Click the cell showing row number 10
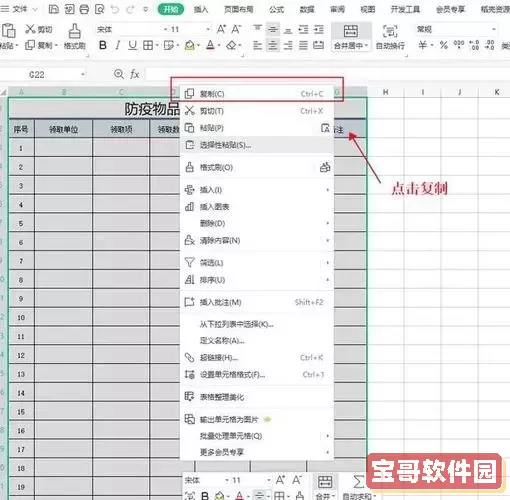 pos(21,317)
